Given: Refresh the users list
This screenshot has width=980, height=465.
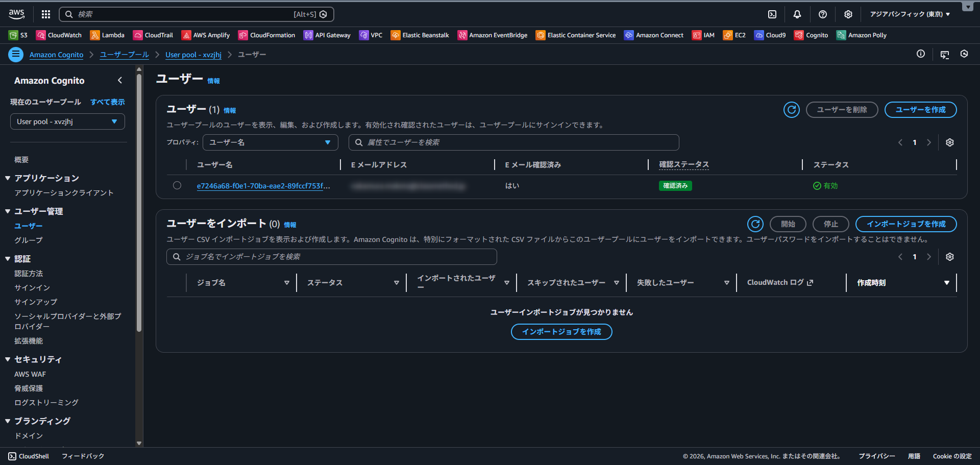Looking at the screenshot, I should 791,110.
